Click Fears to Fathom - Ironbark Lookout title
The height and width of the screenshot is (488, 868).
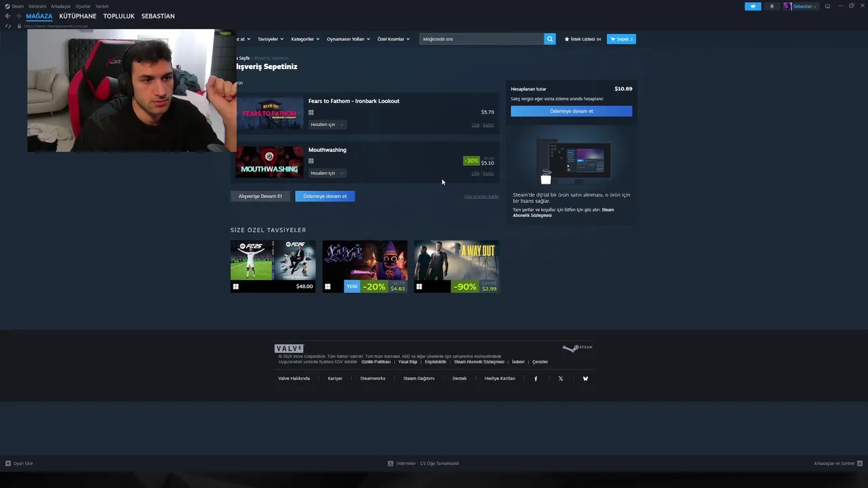tap(354, 101)
